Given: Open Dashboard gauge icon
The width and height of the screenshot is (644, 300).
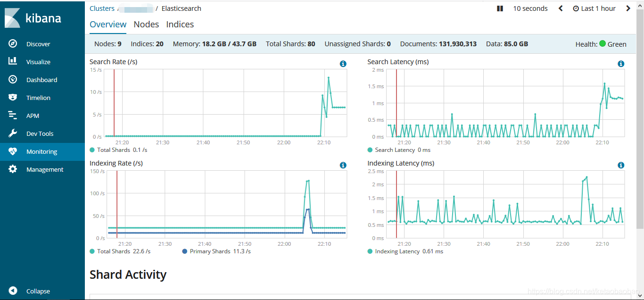Looking at the screenshot, I should [13, 79].
